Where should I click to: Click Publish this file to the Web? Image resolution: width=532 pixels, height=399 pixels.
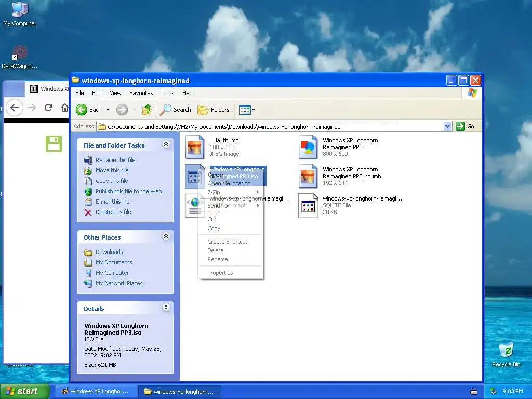129,191
